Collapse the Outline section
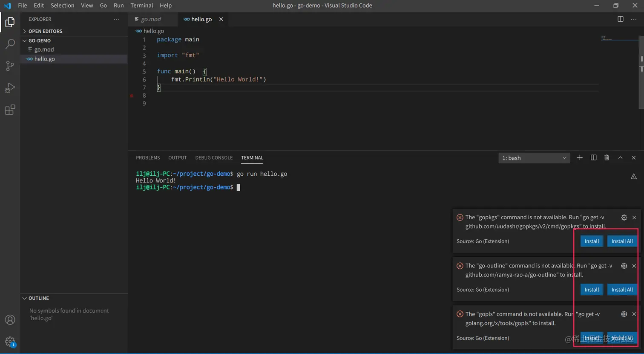 pos(74,298)
